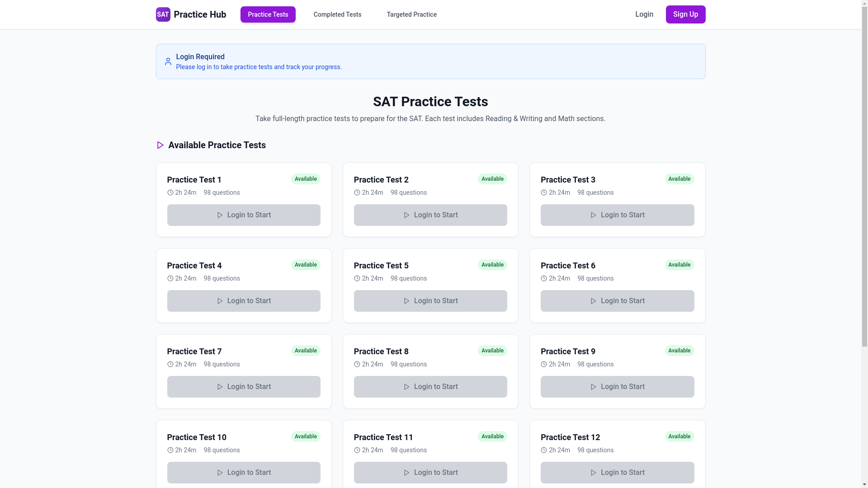Click the clock icon on Practice Test 5

coord(357,278)
